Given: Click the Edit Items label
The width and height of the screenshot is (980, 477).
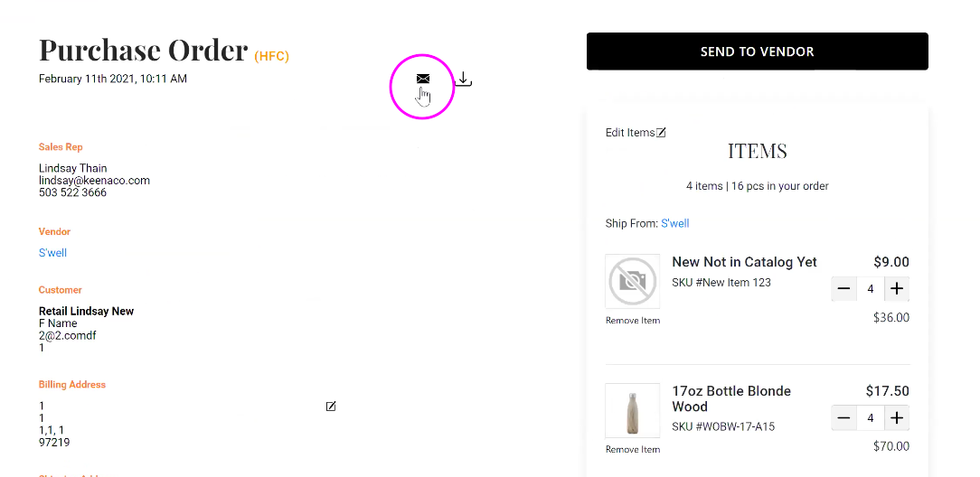Looking at the screenshot, I should click(629, 133).
